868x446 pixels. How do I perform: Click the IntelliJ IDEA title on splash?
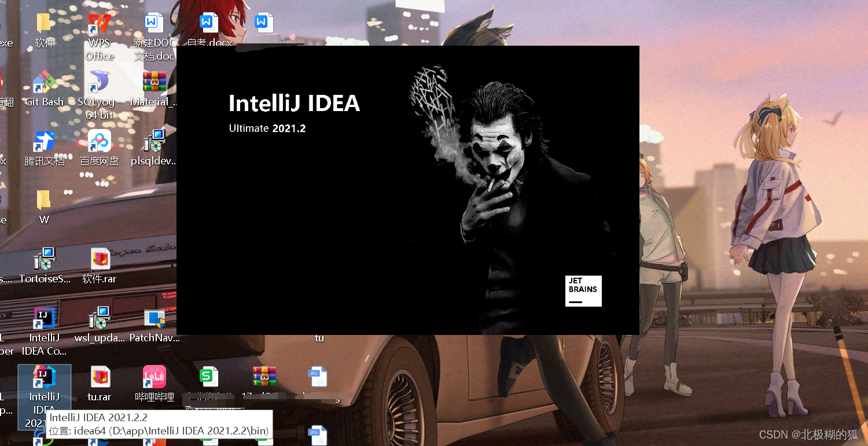295,104
